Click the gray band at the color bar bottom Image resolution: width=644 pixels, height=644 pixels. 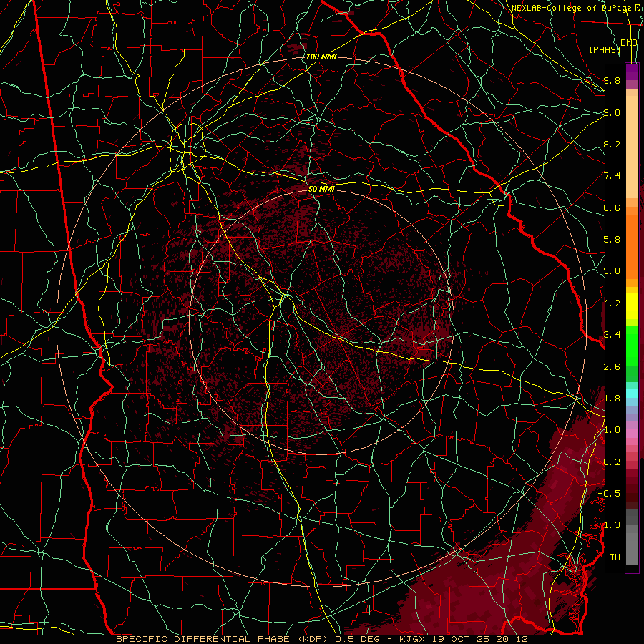[x=632, y=548]
